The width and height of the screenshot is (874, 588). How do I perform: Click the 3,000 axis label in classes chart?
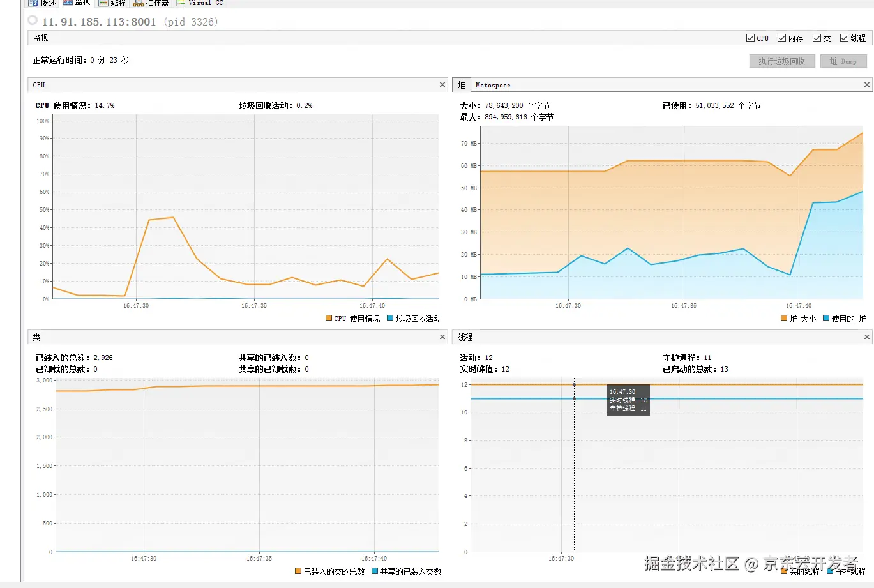(44, 381)
